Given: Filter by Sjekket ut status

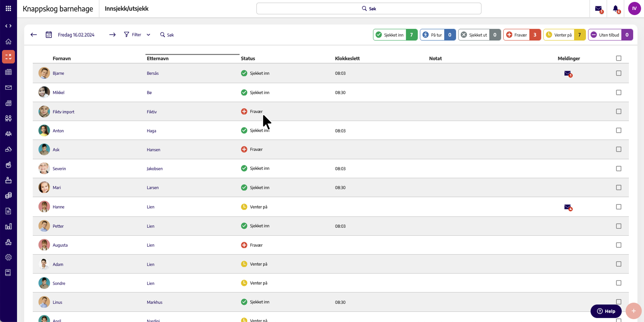Looking at the screenshot, I should click(480, 35).
